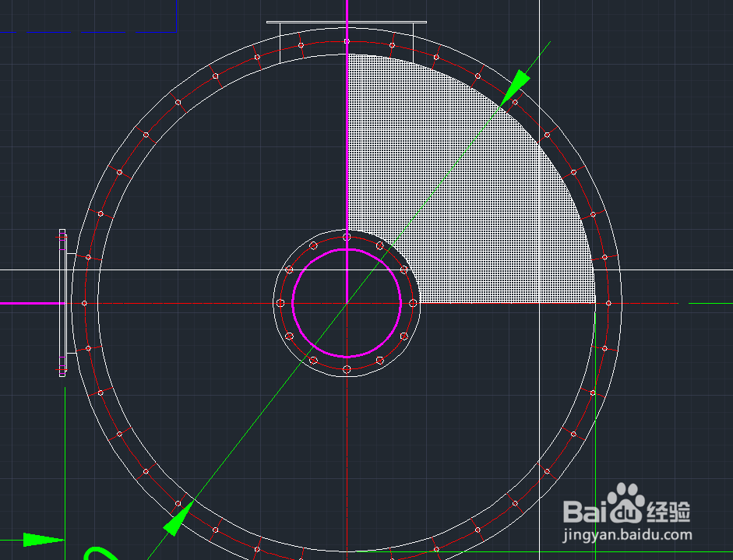Pick the leftmost bolt hole of large flange
733x560 pixels.
point(85,304)
